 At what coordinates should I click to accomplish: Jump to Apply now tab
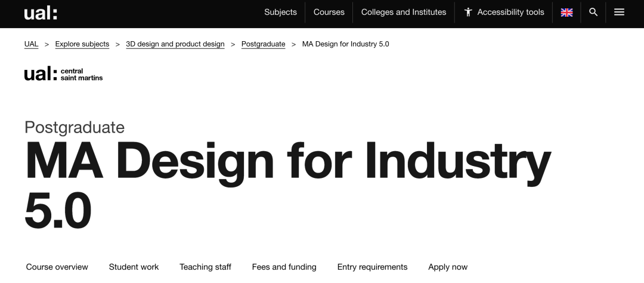click(x=448, y=267)
